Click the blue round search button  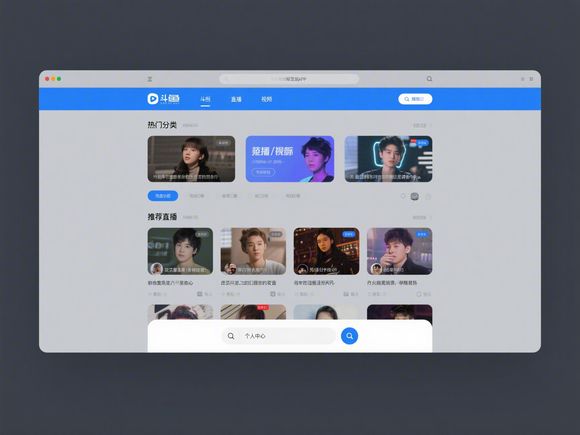point(349,336)
